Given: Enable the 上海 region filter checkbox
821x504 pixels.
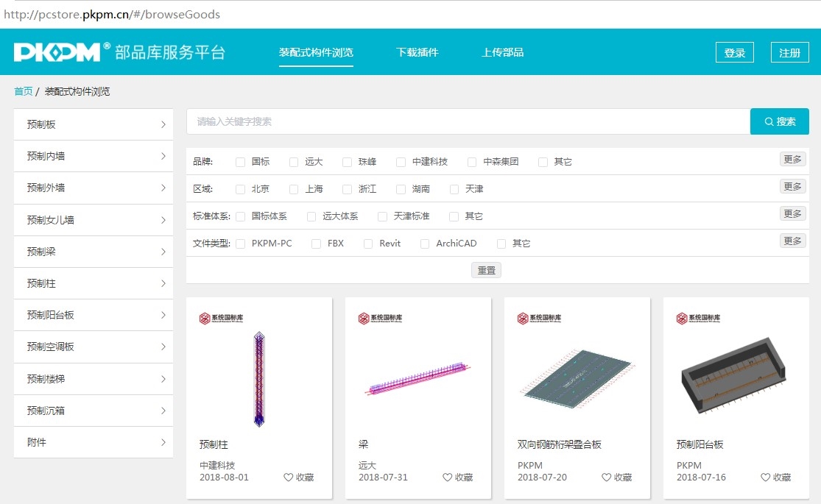Looking at the screenshot, I should [x=295, y=189].
